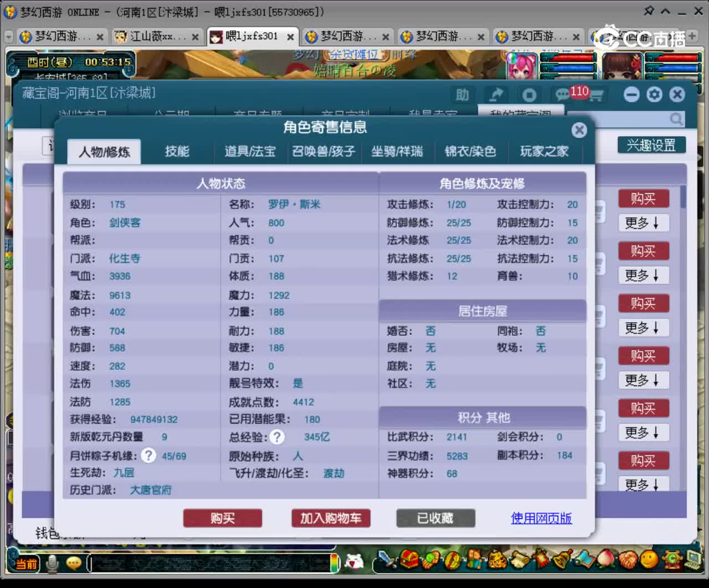Expand 更多 on the second listing row

[x=644, y=276]
